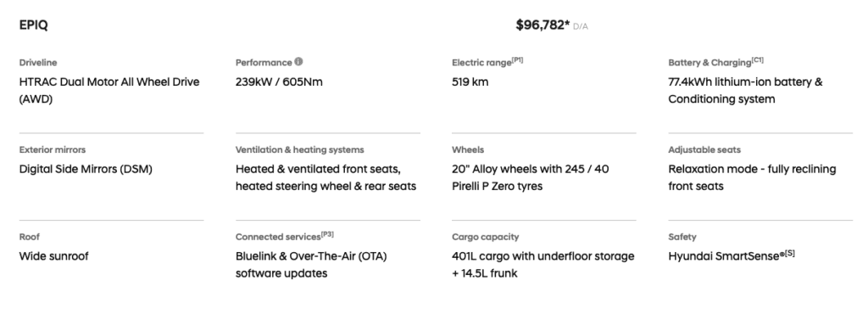Click the Bluelink & Over-The-Air updates text

pyautogui.click(x=311, y=265)
